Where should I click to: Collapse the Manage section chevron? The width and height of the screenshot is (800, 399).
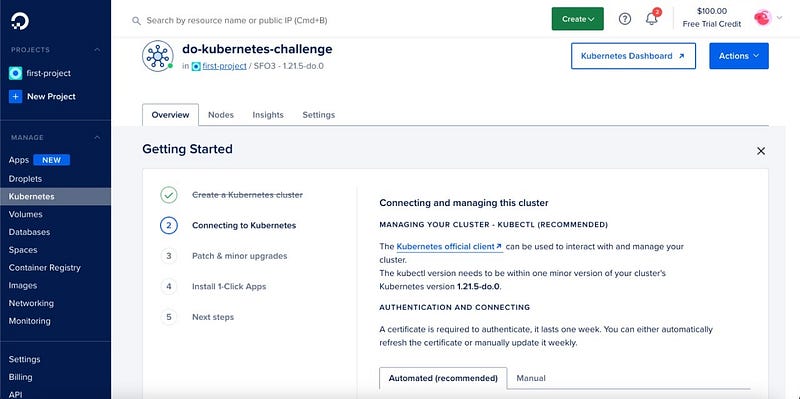[x=97, y=138]
